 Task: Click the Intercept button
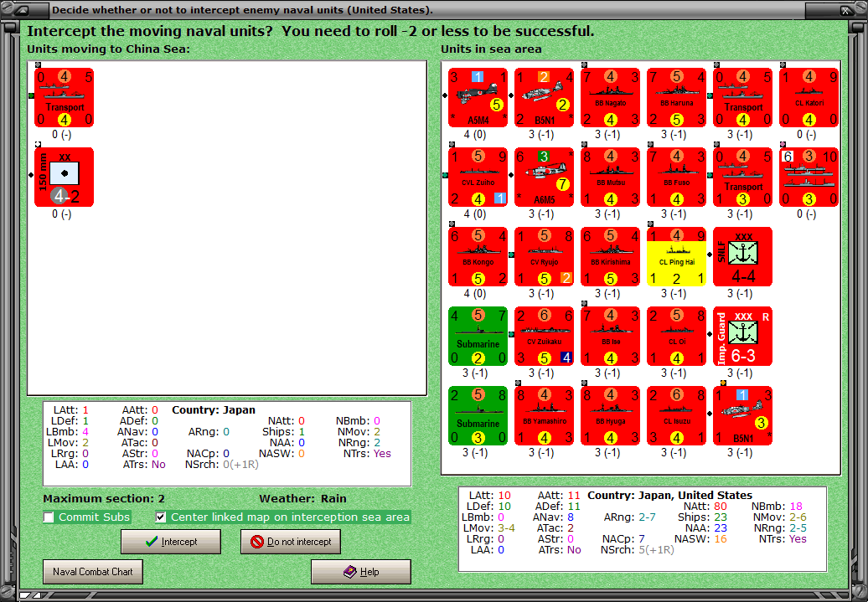click(x=171, y=542)
